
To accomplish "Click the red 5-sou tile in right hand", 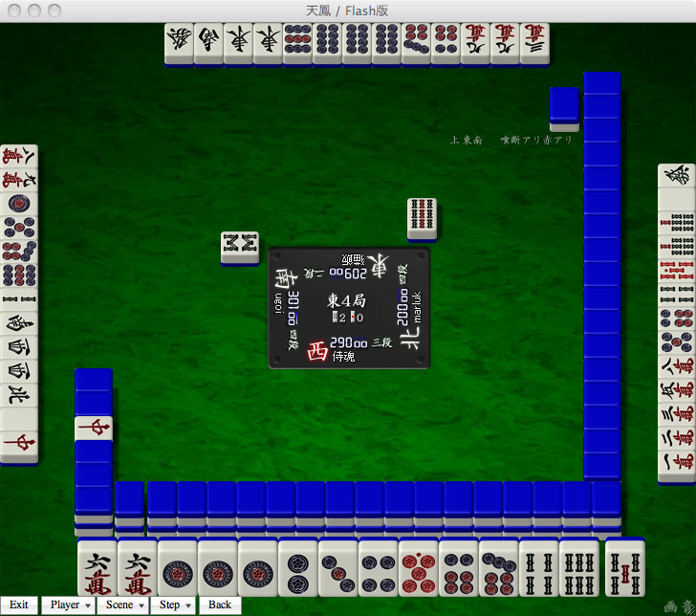I will [x=677, y=272].
